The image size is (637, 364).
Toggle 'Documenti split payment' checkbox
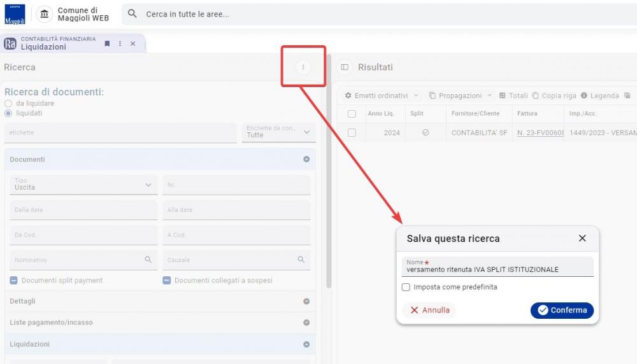(x=14, y=281)
